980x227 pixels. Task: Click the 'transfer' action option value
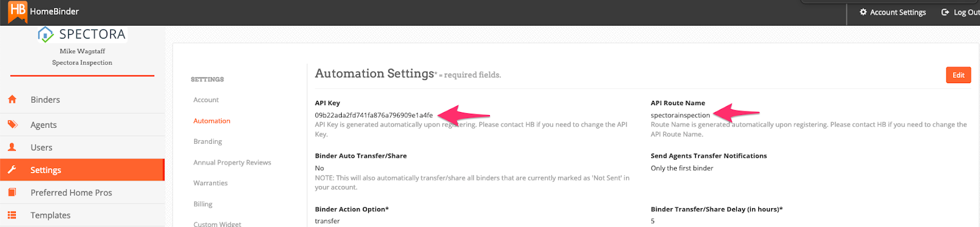coord(327,221)
